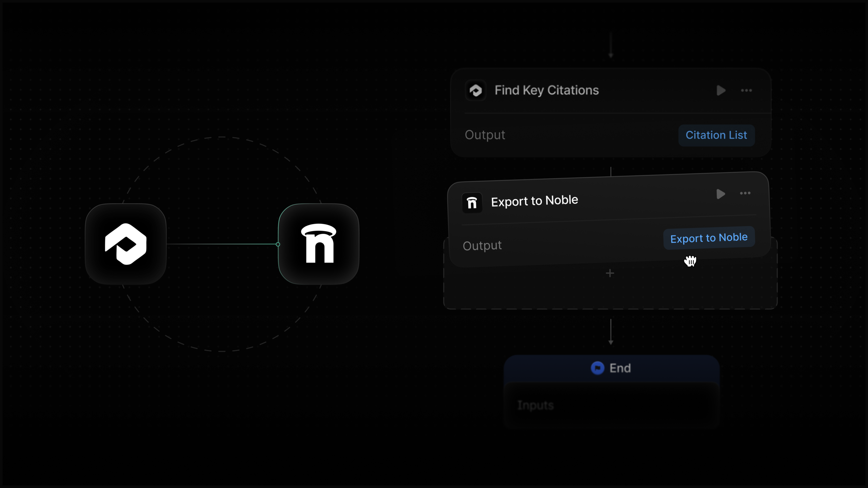Click the Find Key Citations title
This screenshot has width=868, height=488.
[547, 90]
